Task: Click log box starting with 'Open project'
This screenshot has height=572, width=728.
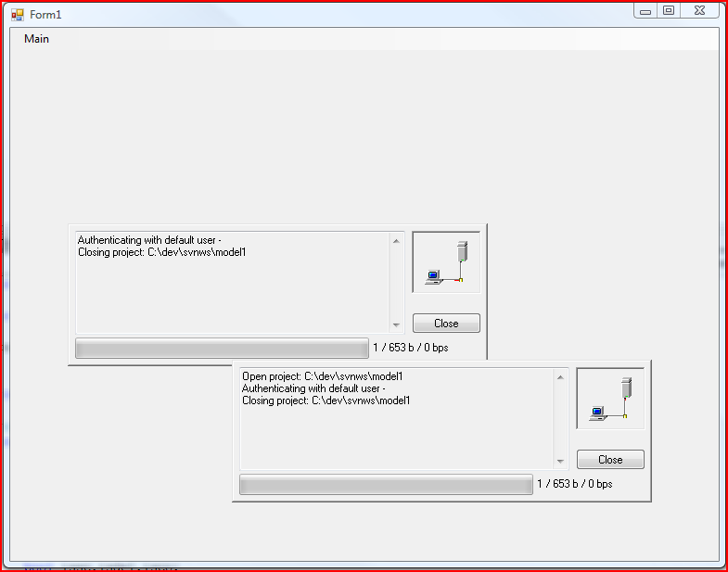Action: click(397, 419)
